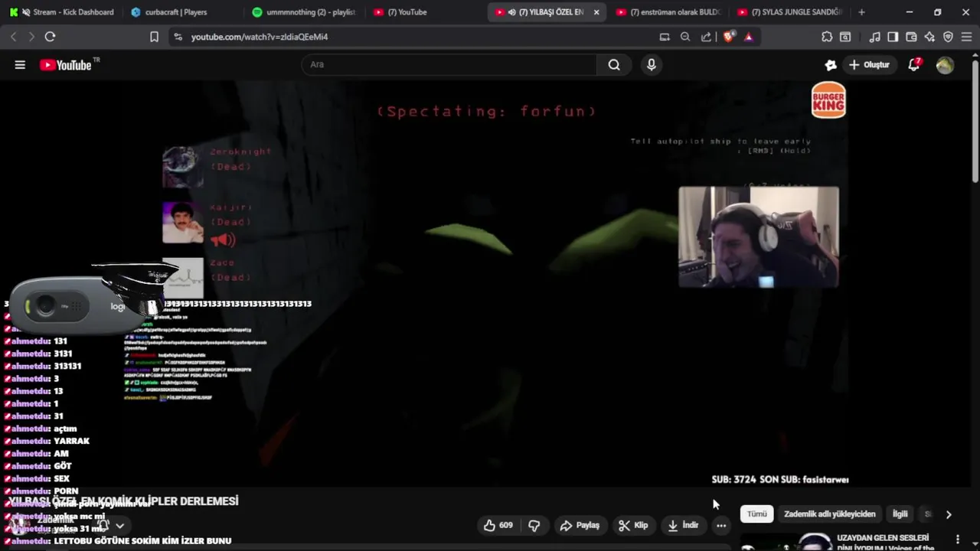Image resolution: width=980 pixels, height=551 pixels.
Task: Click the share page icon in address bar
Action: (x=706, y=37)
